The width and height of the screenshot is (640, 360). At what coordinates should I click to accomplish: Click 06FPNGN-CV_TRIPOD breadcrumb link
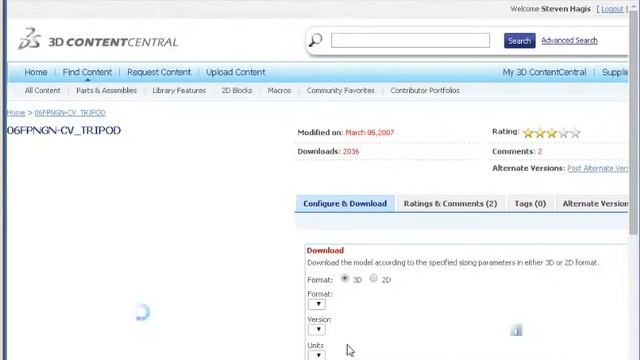(70, 113)
